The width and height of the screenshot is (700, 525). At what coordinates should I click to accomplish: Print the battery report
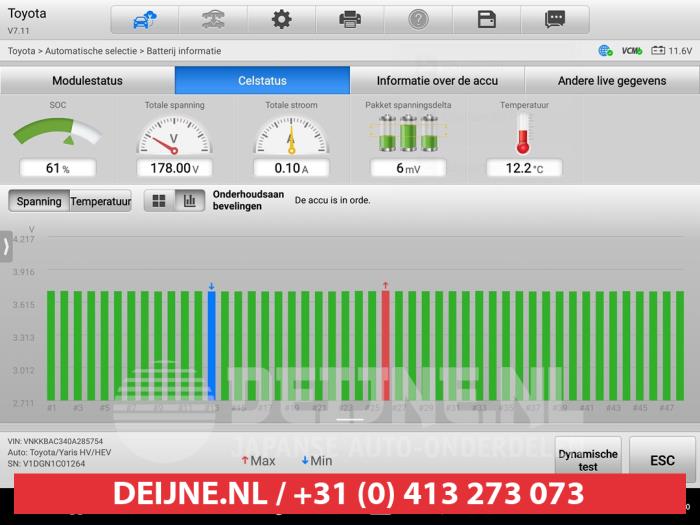click(x=350, y=19)
